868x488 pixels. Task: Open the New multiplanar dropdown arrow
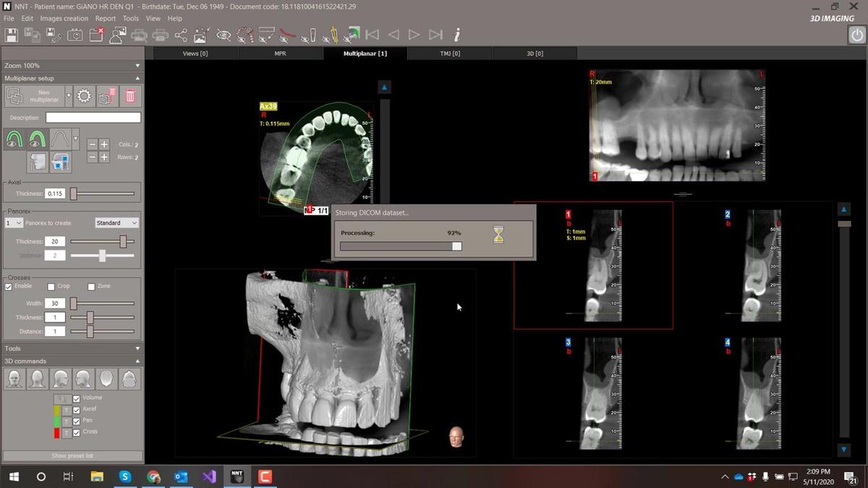point(69,96)
